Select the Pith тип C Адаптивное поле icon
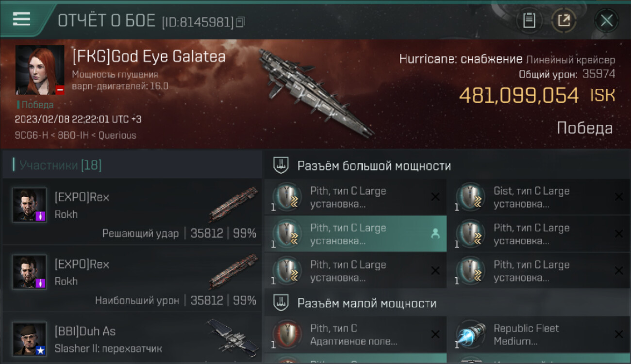The height and width of the screenshot is (364, 631). coord(287,334)
